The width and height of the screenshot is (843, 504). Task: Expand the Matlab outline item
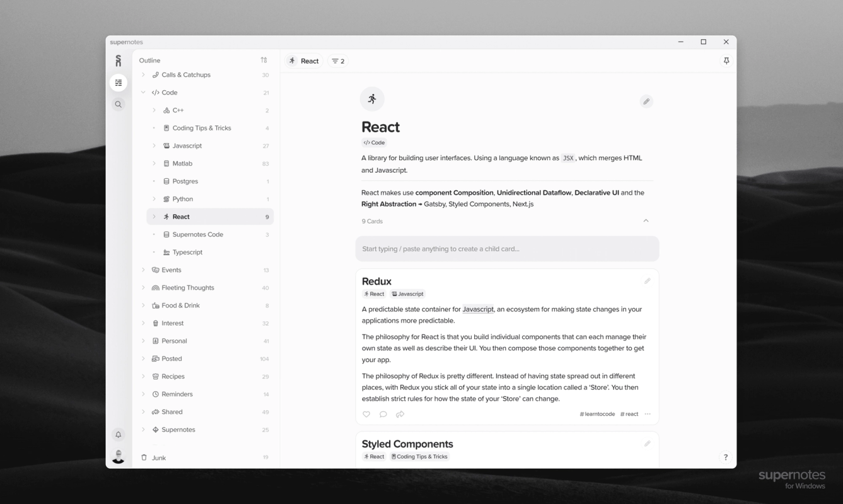pos(154,163)
